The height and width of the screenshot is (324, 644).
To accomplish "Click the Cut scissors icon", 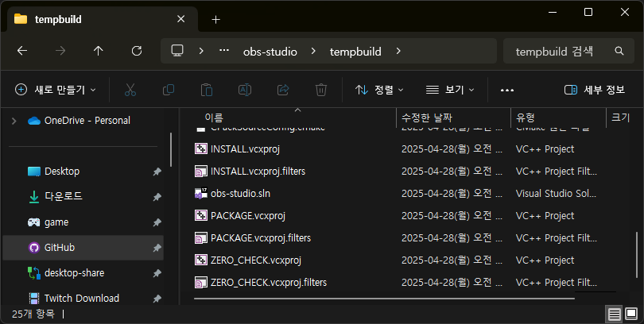I will (x=130, y=90).
